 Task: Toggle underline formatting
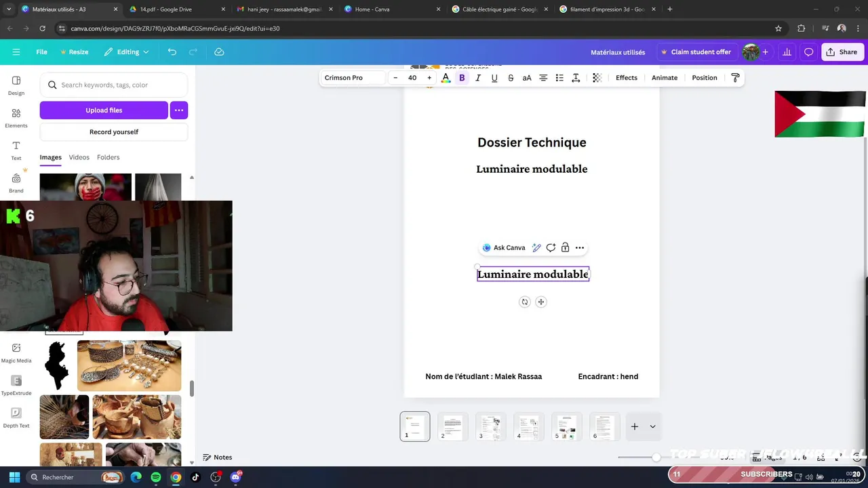tap(494, 78)
